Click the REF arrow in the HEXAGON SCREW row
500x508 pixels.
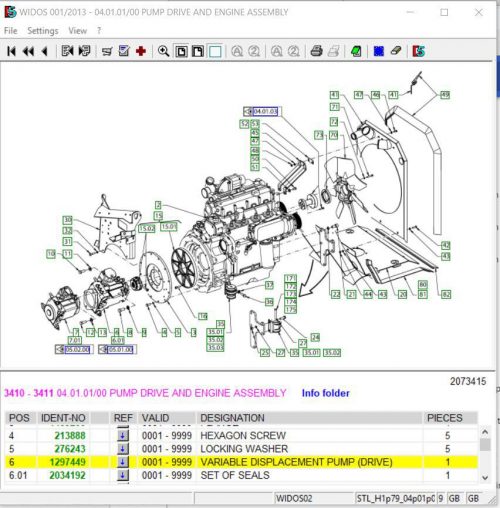pyautogui.click(x=123, y=435)
